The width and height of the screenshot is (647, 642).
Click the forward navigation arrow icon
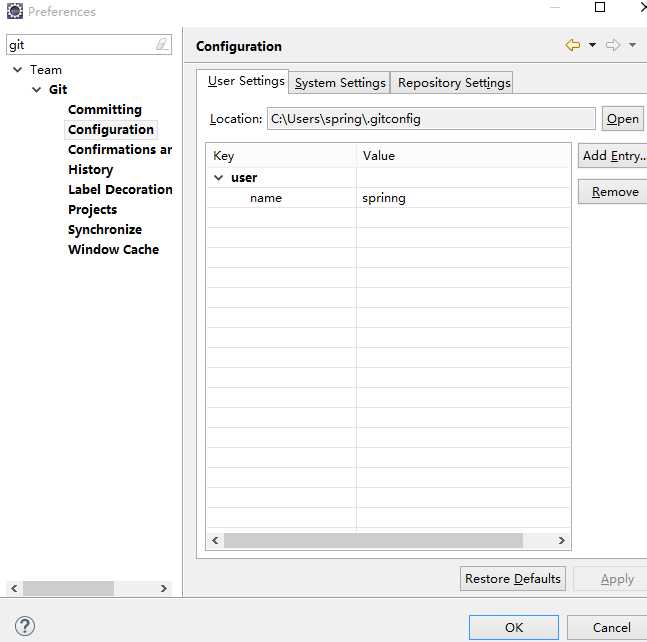pos(613,45)
